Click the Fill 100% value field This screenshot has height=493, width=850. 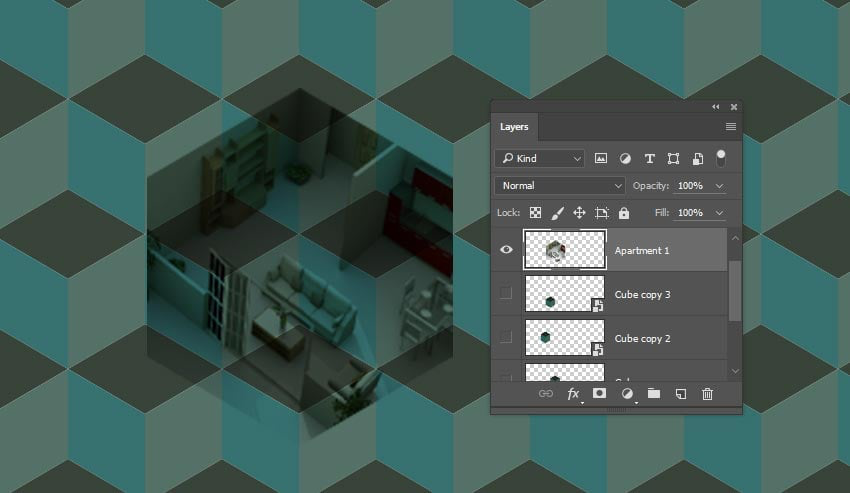tap(691, 213)
